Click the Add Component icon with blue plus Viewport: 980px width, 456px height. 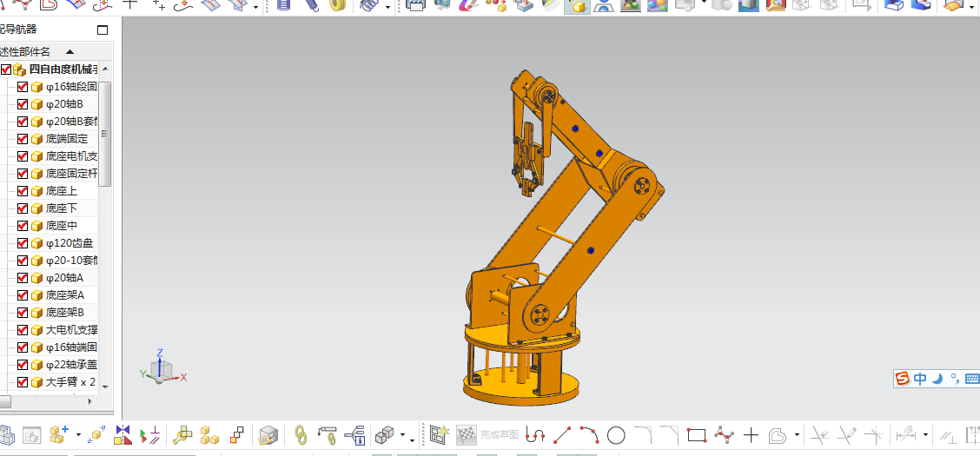point(59,434)
